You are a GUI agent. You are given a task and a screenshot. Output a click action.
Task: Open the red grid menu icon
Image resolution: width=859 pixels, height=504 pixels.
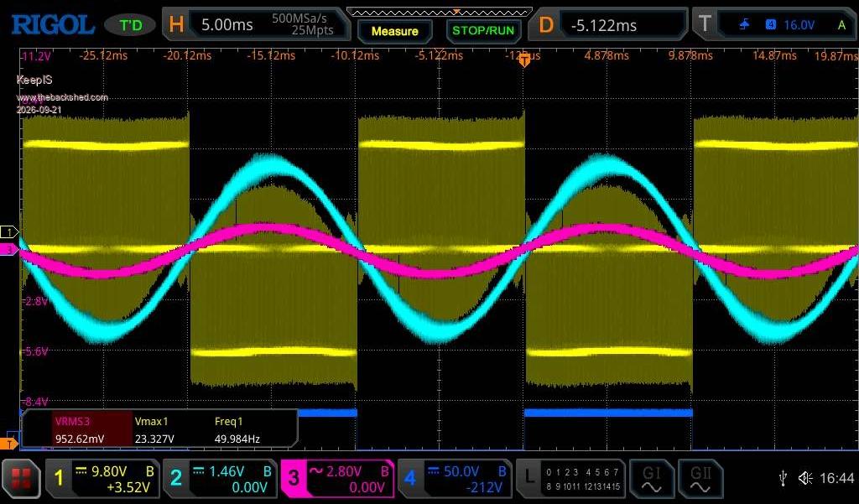pos(21,479)
